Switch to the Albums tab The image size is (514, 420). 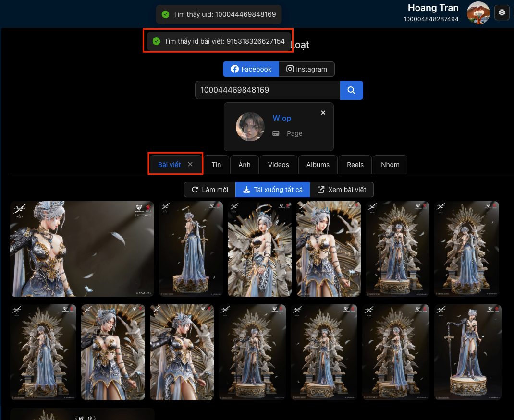click(318, 165)
